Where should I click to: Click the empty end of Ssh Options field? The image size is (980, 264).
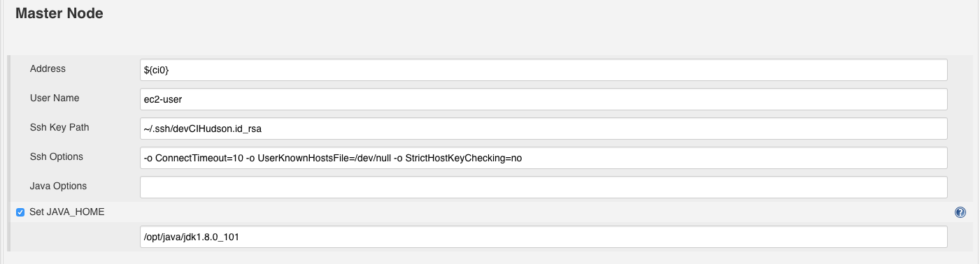[734, 158]
